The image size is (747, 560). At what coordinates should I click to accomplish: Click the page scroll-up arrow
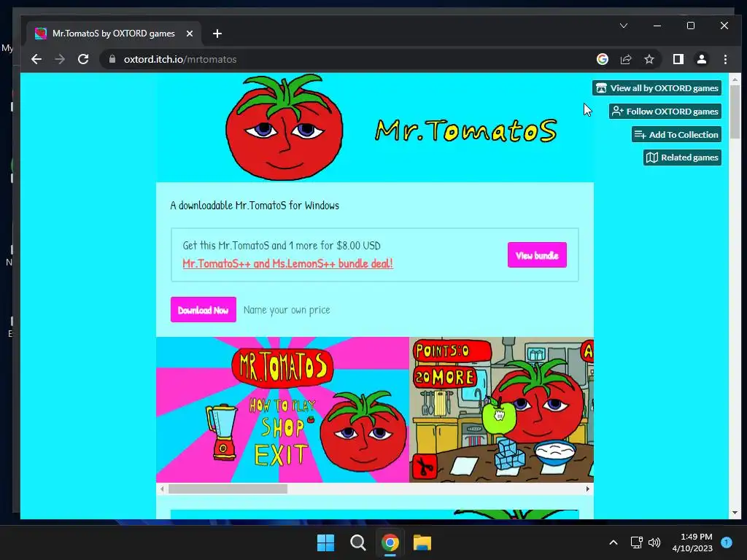[x=735, y=79]
